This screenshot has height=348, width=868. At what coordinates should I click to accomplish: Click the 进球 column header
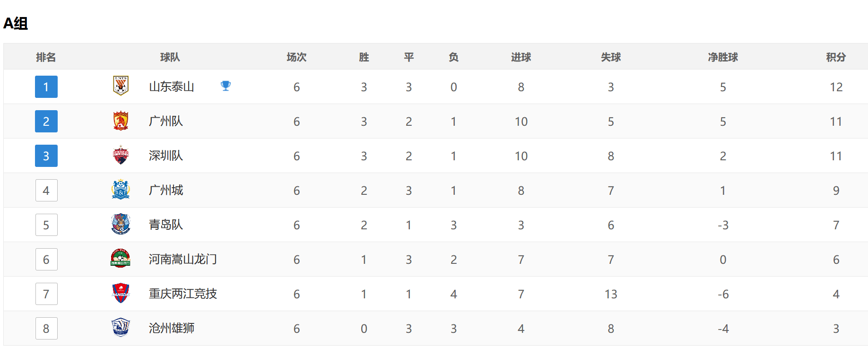click(x=521, y=57)
